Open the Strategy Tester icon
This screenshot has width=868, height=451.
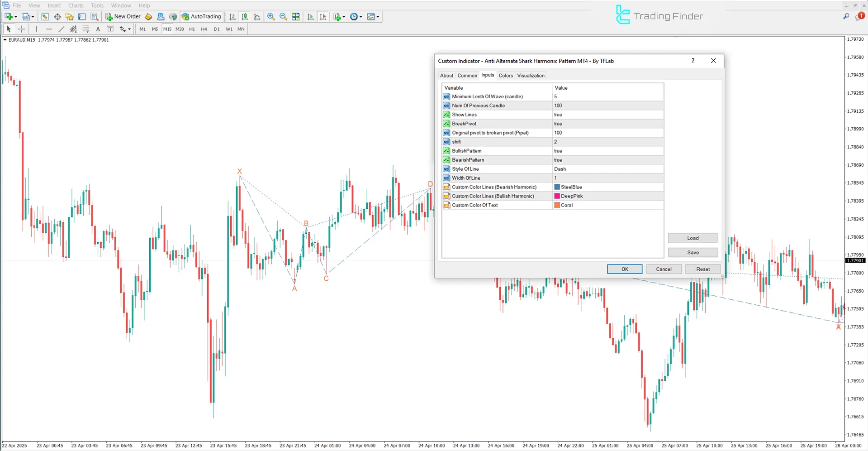pyautogui.click(x=95, y=17)
